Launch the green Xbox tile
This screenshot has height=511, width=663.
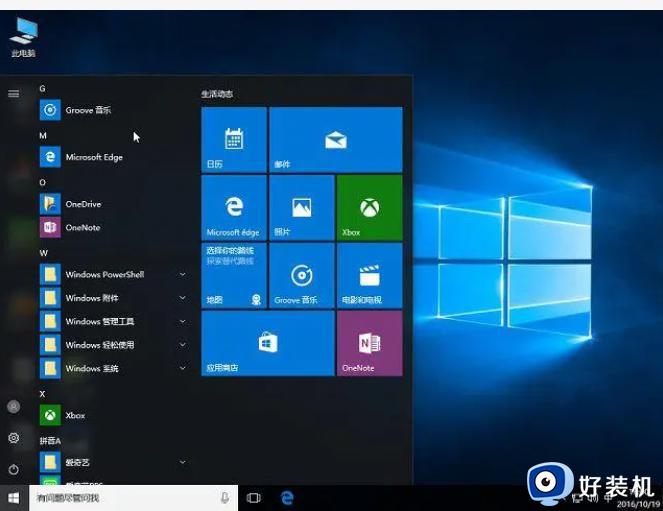[370, 208]
